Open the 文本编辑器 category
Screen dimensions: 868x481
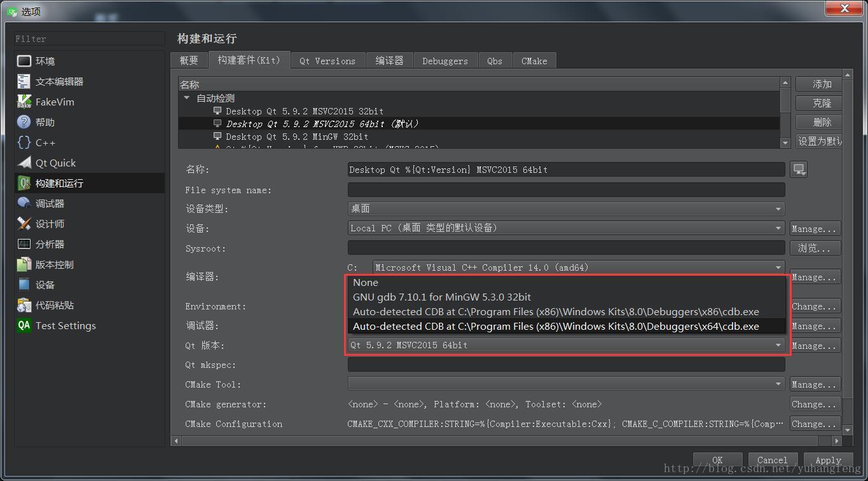[89, 81]
